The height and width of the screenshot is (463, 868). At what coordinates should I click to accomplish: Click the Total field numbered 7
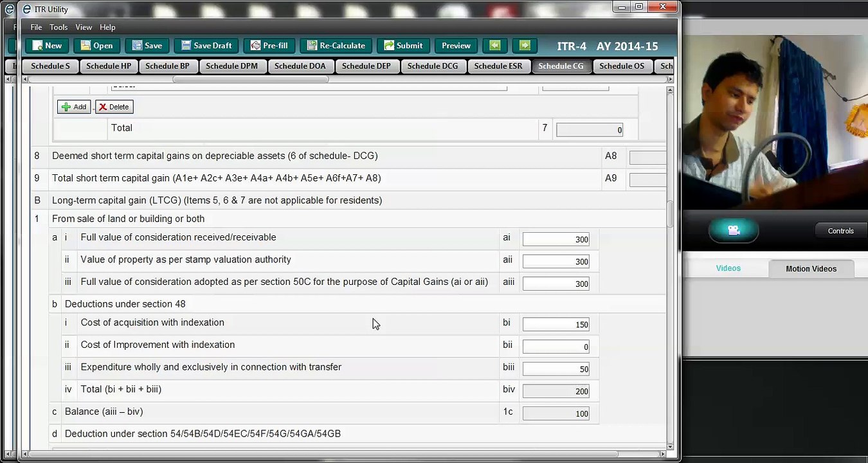(590, 130)
